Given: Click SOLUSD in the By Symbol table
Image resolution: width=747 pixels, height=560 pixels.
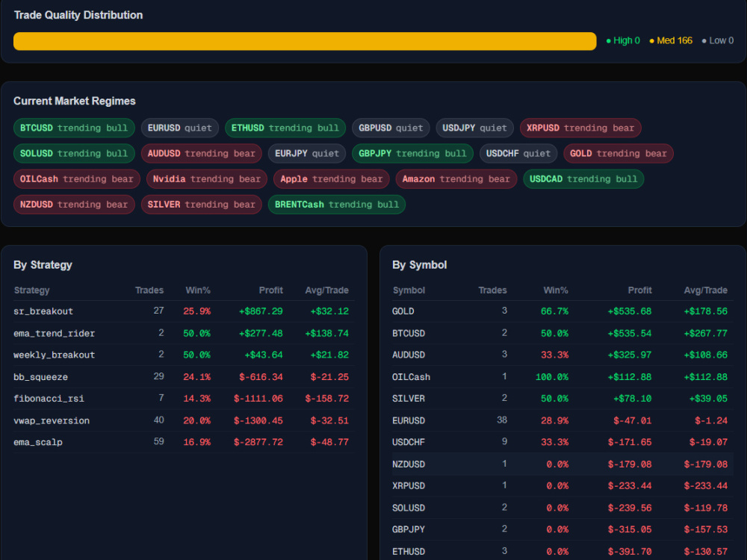Looking at the screenshot, I should tap(409, 508).
